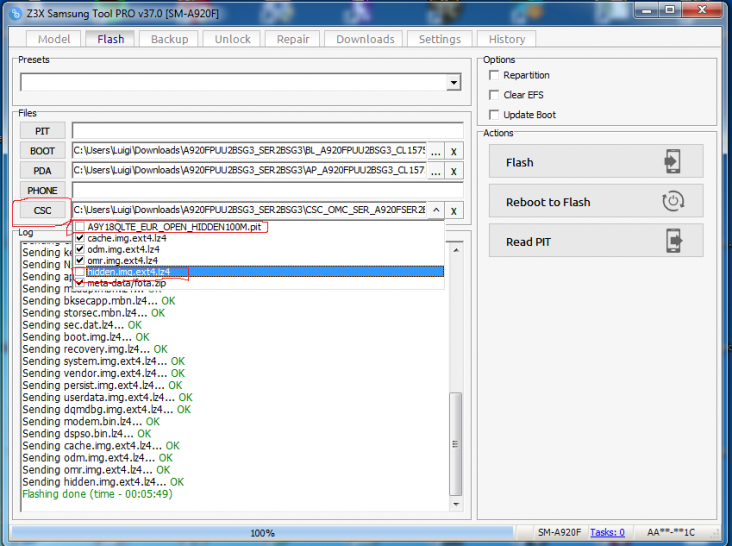Browse for BOOT file with ellipsis button
The image size is (732, 546).
(x=436, y=152)
